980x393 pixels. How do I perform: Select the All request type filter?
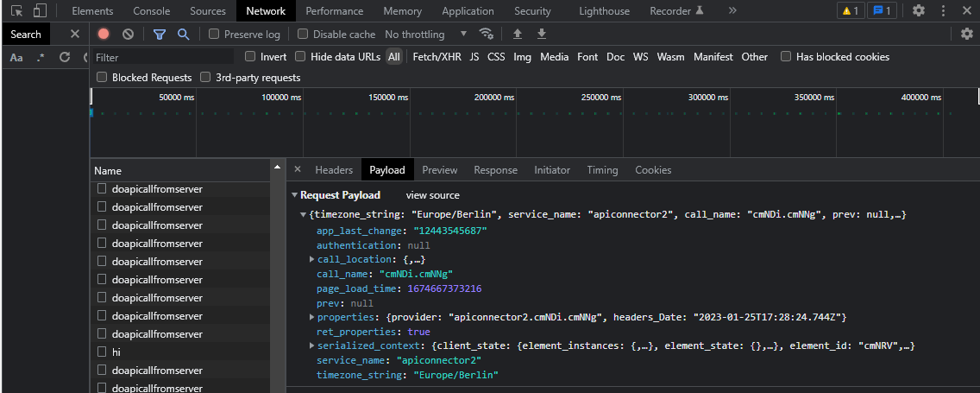(393, 56)
